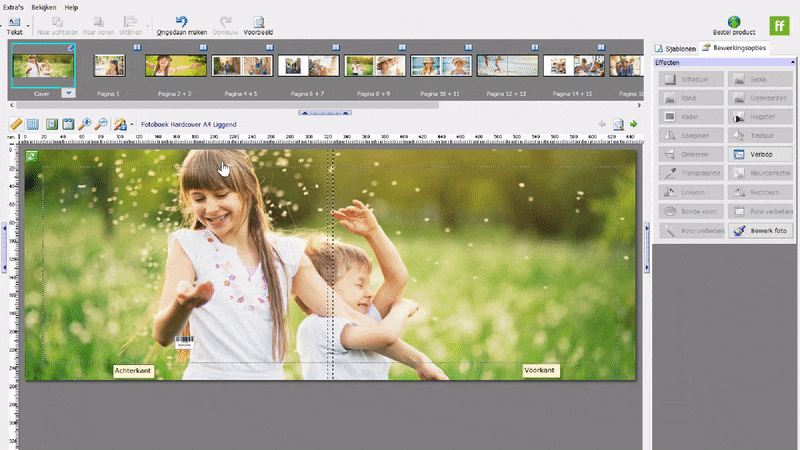Open dropdown next to Tekst tool
This screenshot has height=450, width=800.
(30, 24)
